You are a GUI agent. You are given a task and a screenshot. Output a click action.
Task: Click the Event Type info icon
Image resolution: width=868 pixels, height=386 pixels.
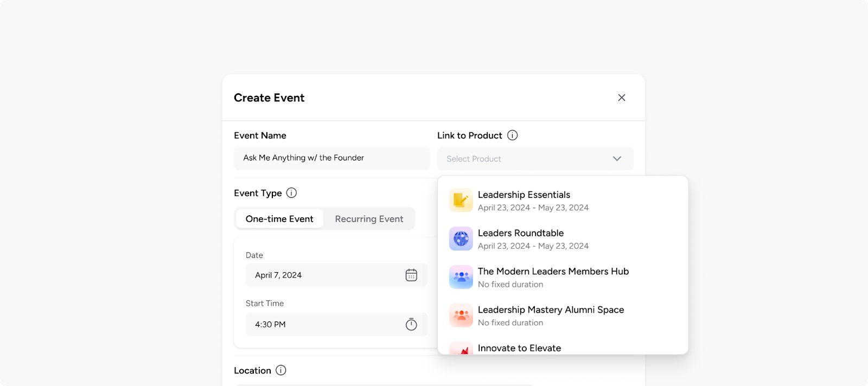tap(291, 193)
